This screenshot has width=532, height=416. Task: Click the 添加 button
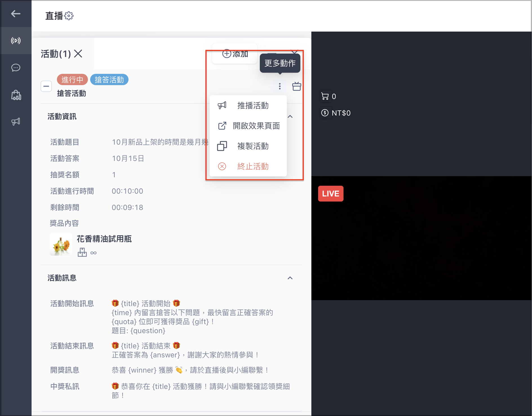click(235, 54)
